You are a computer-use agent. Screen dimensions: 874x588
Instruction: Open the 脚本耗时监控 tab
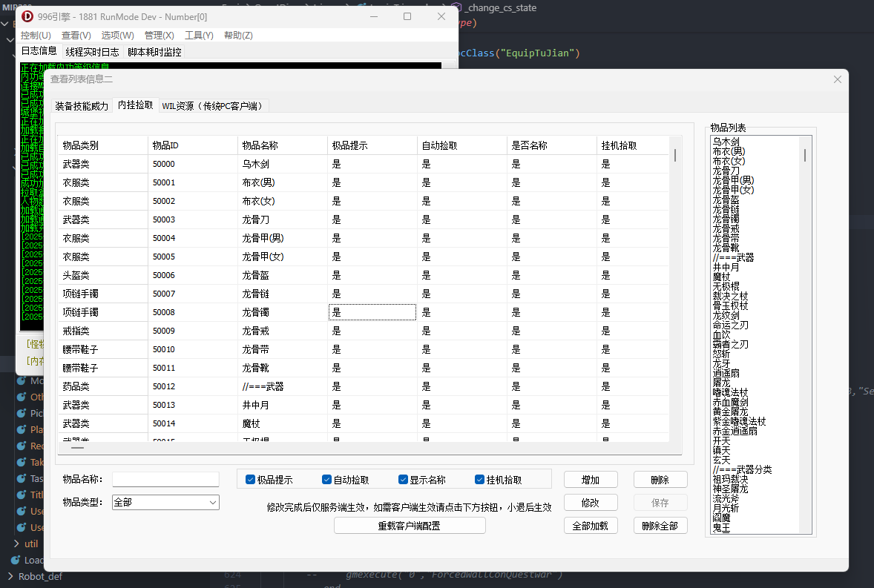154,52
